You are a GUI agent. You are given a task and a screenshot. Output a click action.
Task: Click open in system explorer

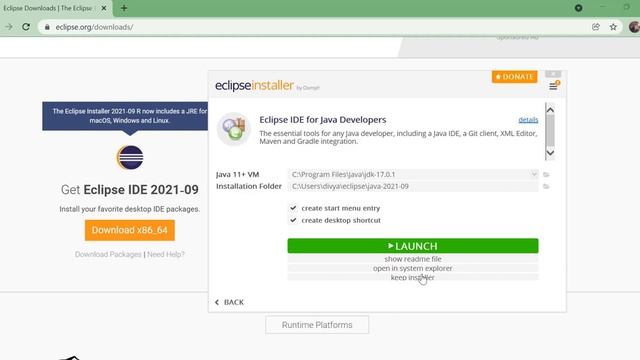click(413, 268)
